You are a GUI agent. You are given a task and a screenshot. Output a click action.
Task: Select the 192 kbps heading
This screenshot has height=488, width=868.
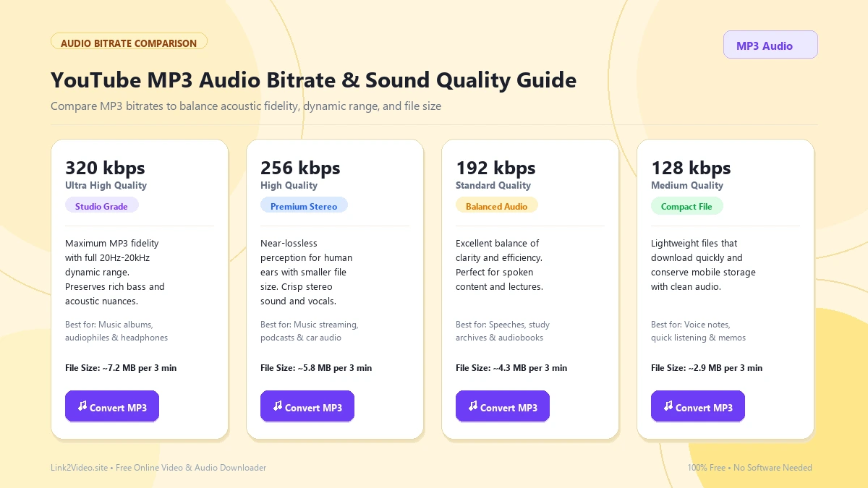pyautogui.click(x=495, y=168)
